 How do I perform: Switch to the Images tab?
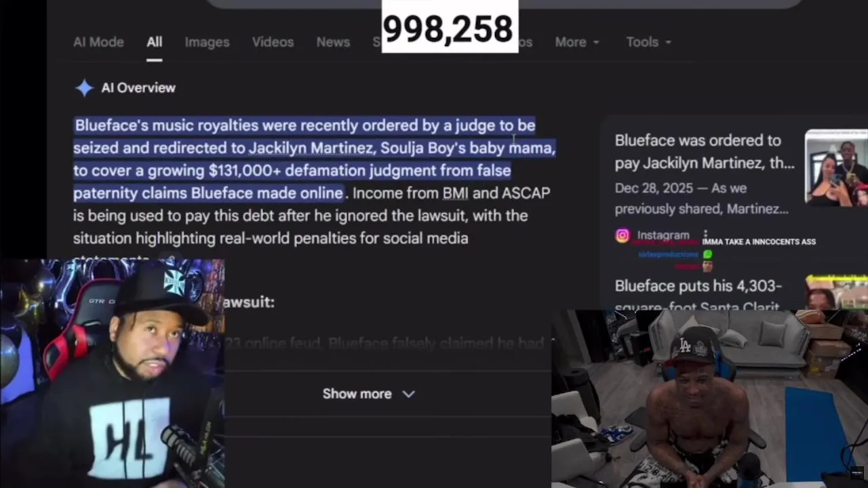[207, 42]
